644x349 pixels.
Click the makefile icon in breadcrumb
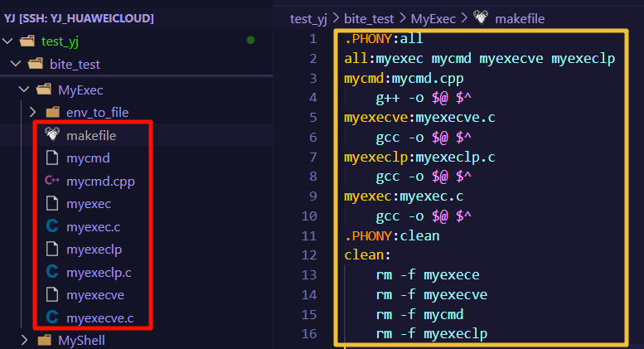click(x=481, y=17)
